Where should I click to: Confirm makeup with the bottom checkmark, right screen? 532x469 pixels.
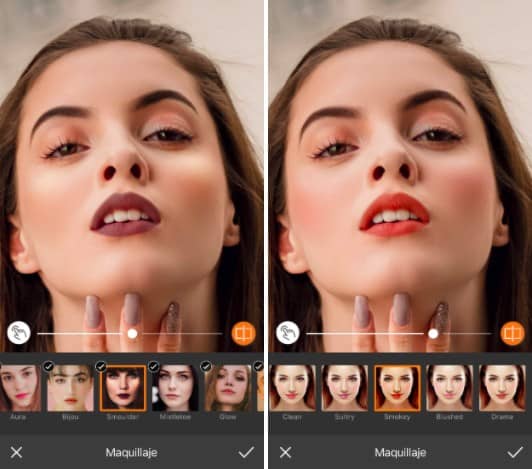(515, 452)
